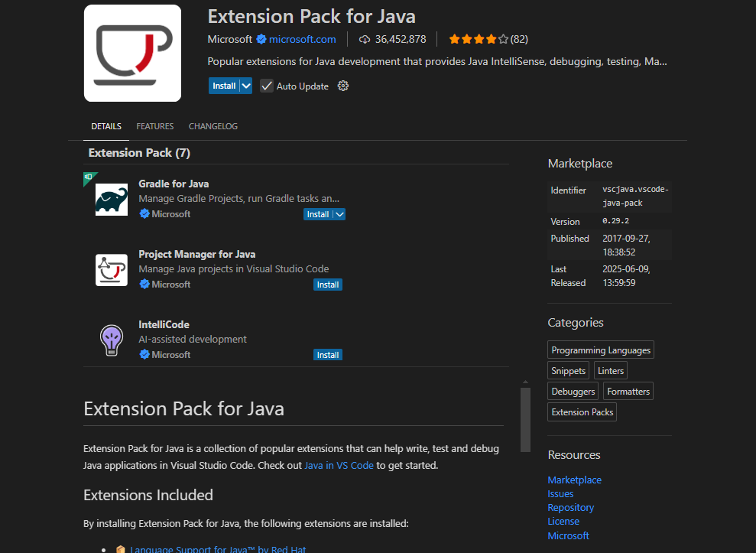The height and width of the screenshot is (553, 756).
Task: Install Project Manager for Java
Action: 328,285
